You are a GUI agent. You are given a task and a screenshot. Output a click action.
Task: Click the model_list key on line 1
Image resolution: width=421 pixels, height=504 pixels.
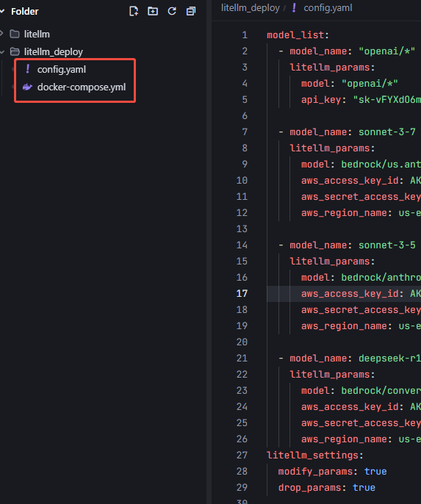pos(295,35)
